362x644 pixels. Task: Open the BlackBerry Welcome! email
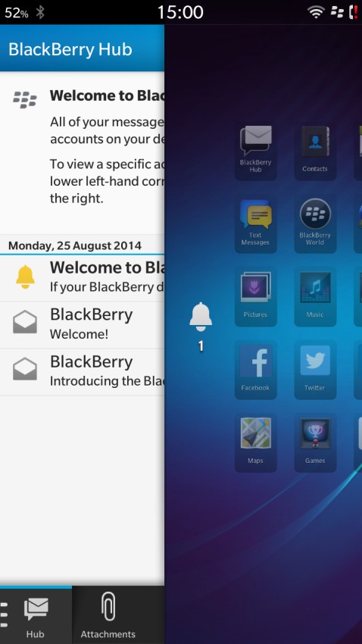(x=82, y=325)
